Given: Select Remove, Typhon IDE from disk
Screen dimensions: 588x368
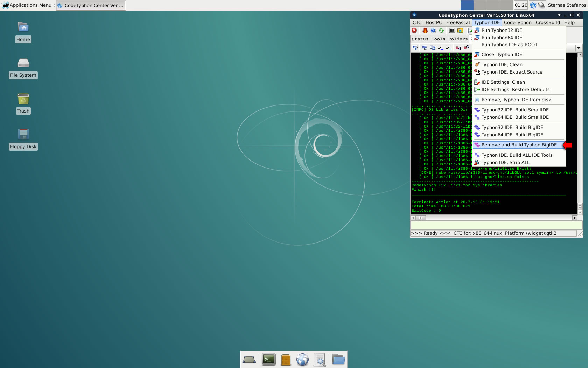Looking at the screenshot, I should [x=519, y=100].
